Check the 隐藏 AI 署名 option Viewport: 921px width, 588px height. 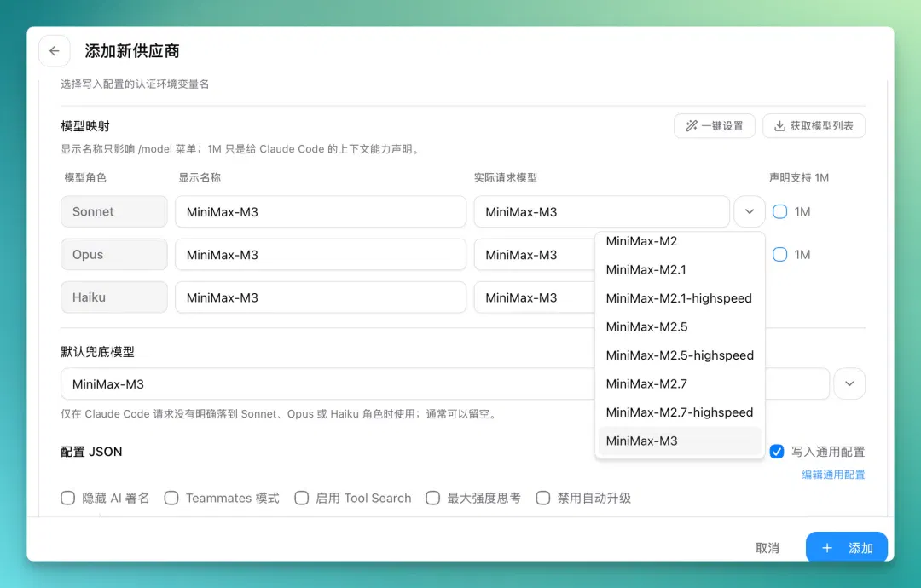point(68,498)
